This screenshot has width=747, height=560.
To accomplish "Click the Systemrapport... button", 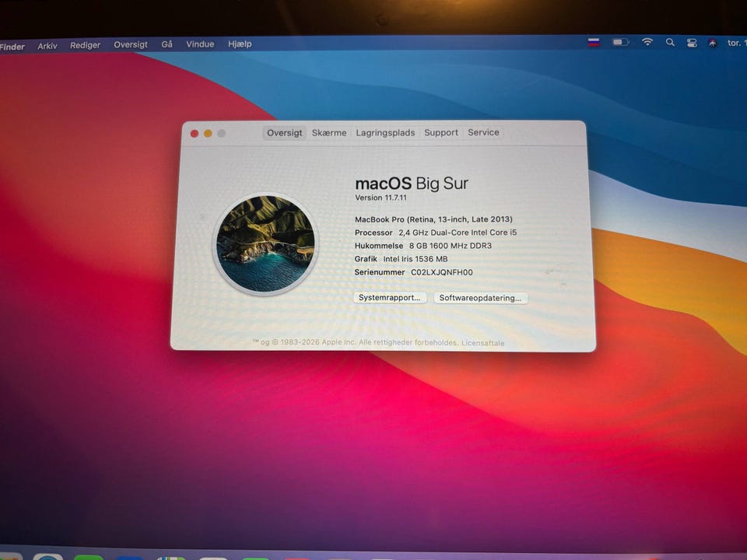I will 390,298.
